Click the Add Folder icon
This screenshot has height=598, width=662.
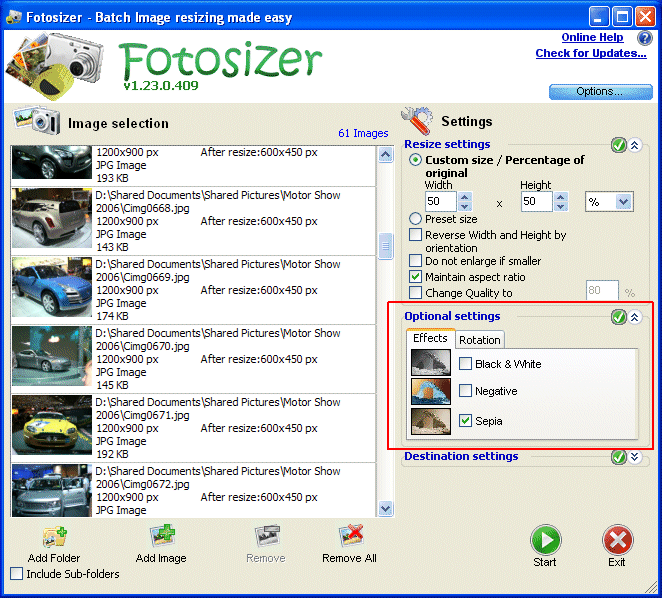(54, 538)
